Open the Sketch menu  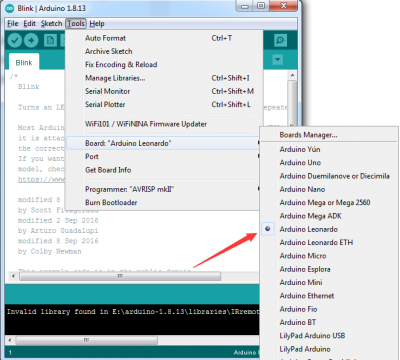[51, 24]
